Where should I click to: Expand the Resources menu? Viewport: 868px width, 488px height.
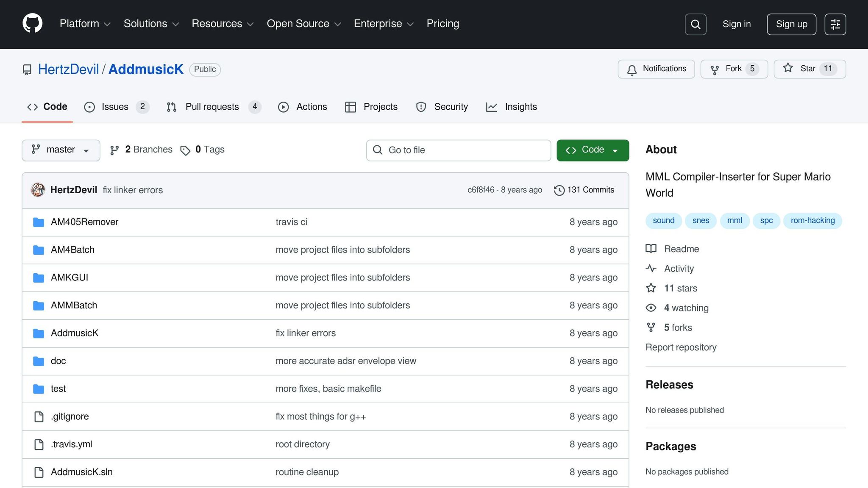coord(223,24)
